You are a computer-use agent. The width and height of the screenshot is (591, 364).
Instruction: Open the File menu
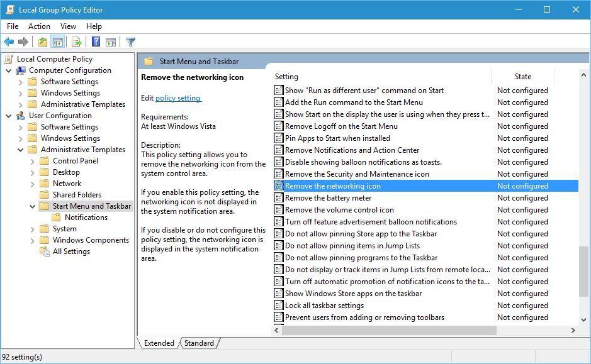(13, 26)
